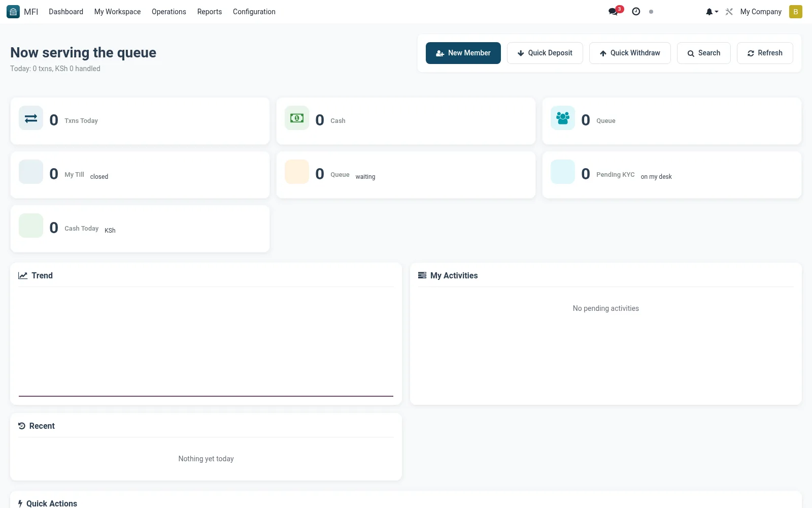
Task: Go to My Workspace menu
Action: tap(117, 12)
